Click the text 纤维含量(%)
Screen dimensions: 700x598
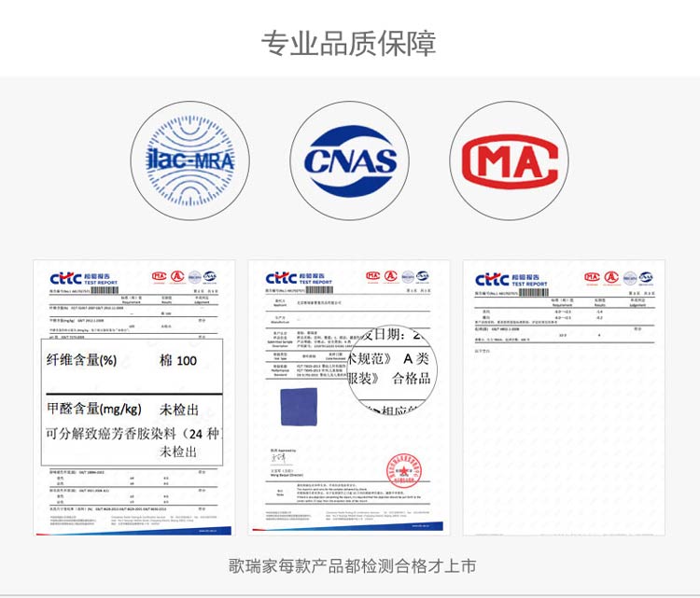[x=81, y=360]
